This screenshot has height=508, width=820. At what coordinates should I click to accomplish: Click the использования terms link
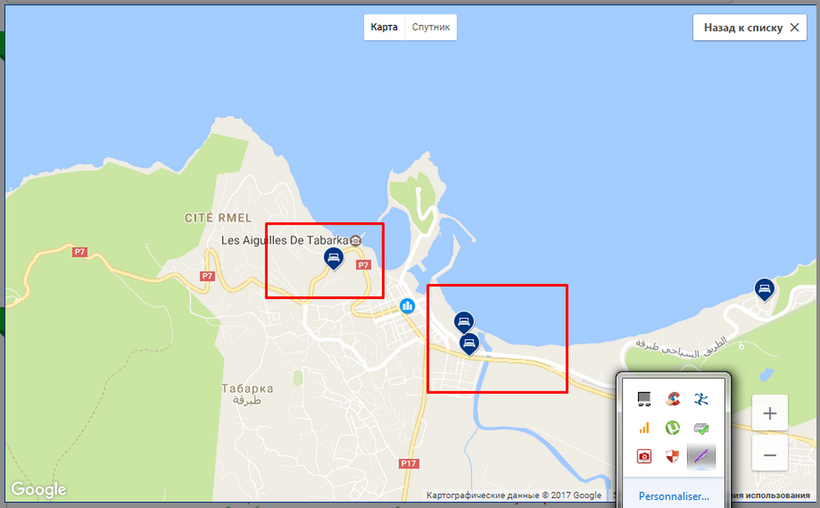[778, 495]
